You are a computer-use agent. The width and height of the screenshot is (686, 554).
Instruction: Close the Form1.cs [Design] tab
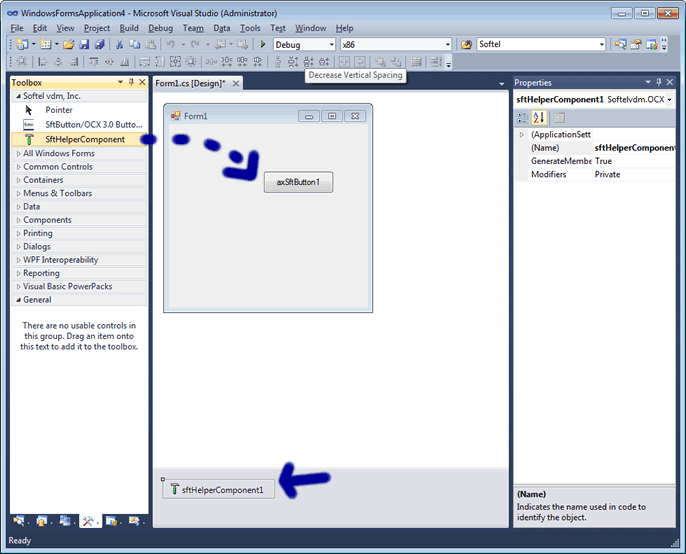tap(236, 84)
